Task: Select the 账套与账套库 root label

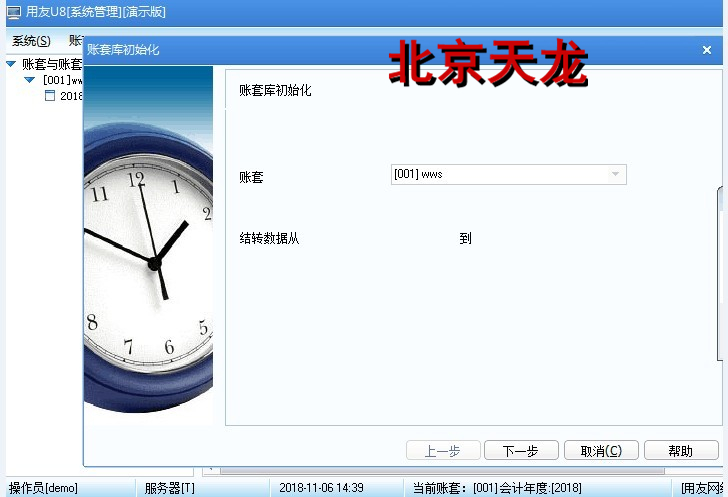Action: (52, 64)
